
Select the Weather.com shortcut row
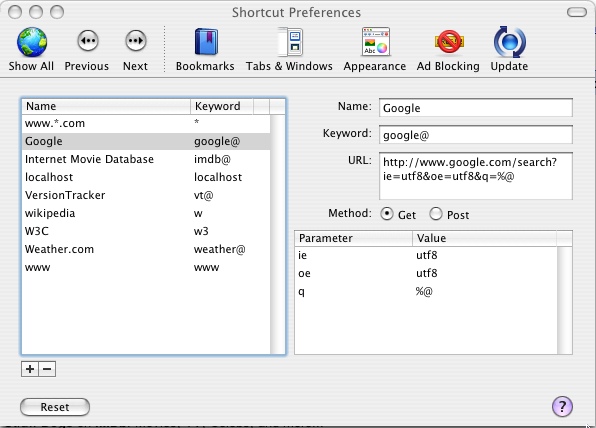(x=146, y=249)
